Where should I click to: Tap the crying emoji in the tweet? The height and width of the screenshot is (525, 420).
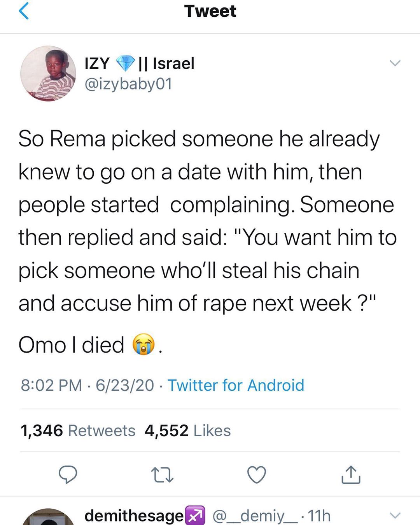click(x=143, y=344)
